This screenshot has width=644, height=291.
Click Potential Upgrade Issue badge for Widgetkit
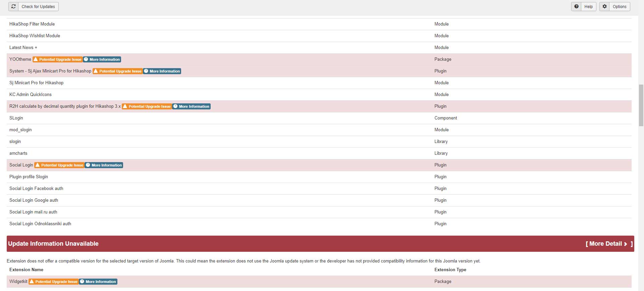[54, 282]
